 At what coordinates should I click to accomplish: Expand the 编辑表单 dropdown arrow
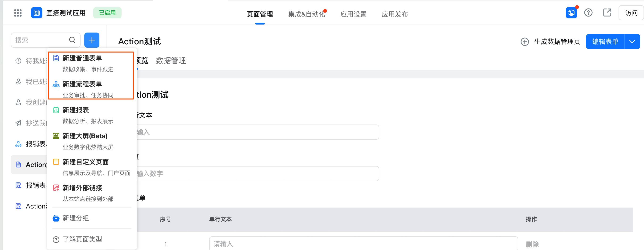[x=632, y=42]
